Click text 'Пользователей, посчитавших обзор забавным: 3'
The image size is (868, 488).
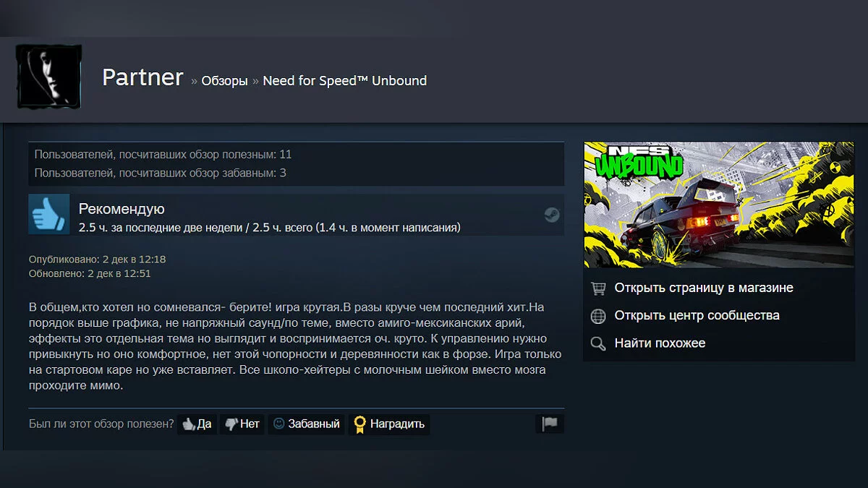161,173
